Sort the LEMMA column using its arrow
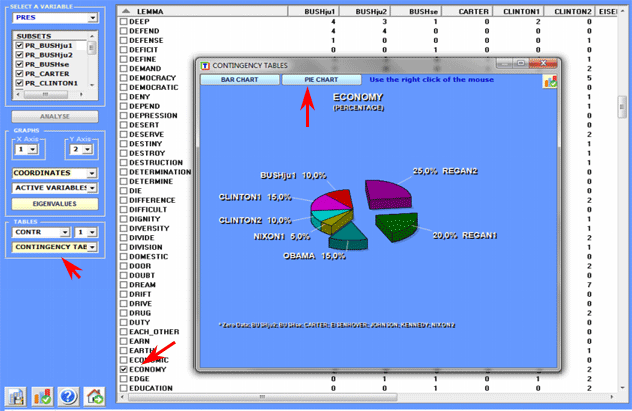632x411 pixels. point(126,11)
